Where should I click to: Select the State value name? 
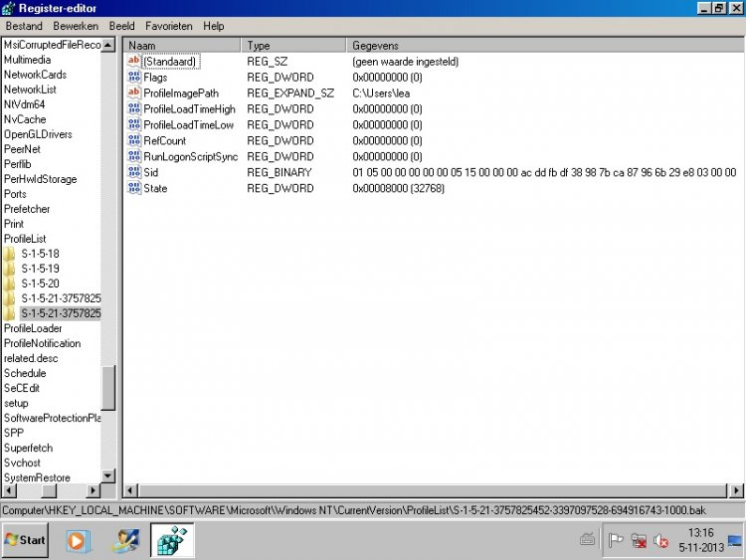click(x=155, y=188)
